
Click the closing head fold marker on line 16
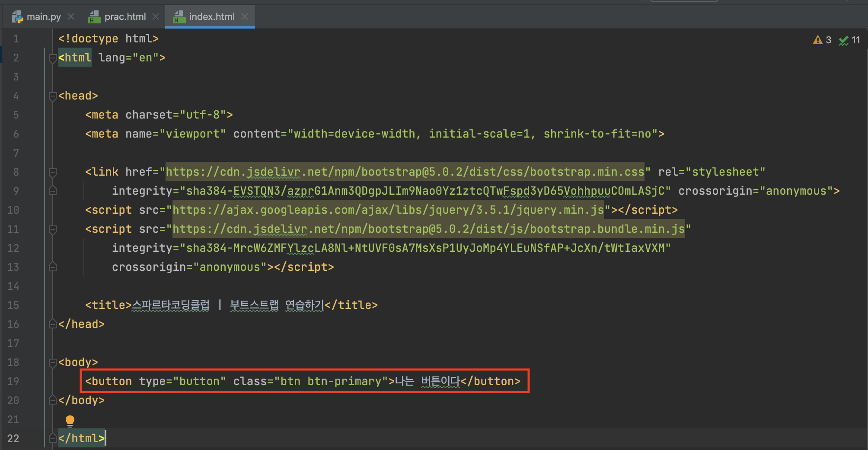coord(53,324)
